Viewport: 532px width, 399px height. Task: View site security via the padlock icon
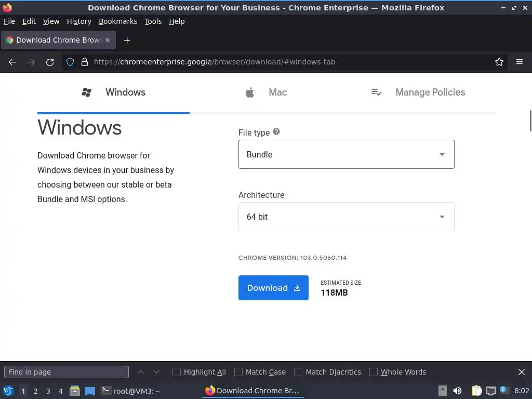coord(85,62)
